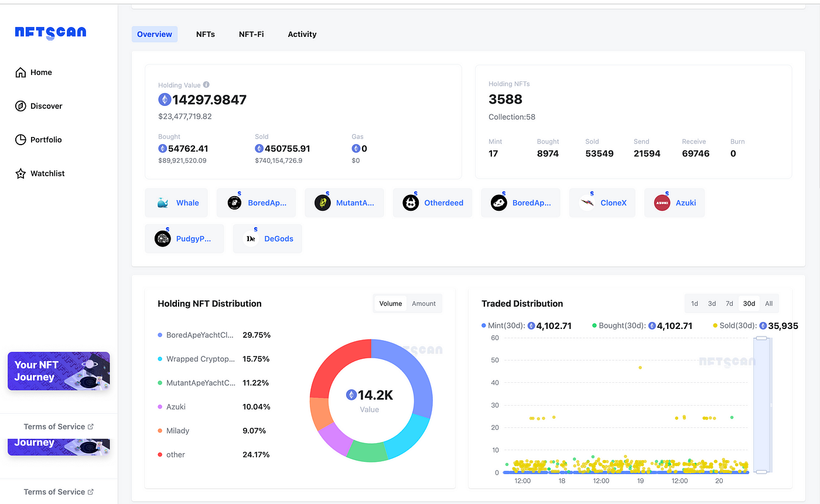The width and height of the screenshot is (820, 504).
Task: Click the Portfolio pie chart icon
Action: click(20, 140)
